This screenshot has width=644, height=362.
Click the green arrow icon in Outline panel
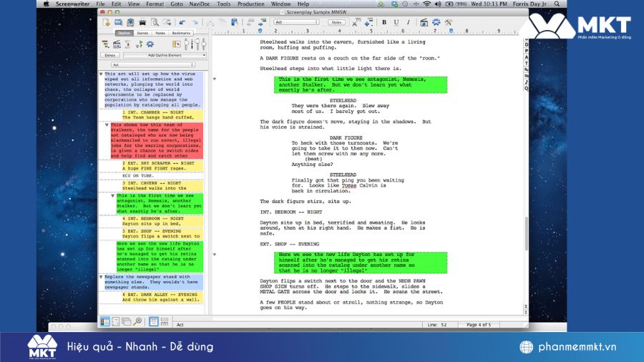tap(139, 44)
